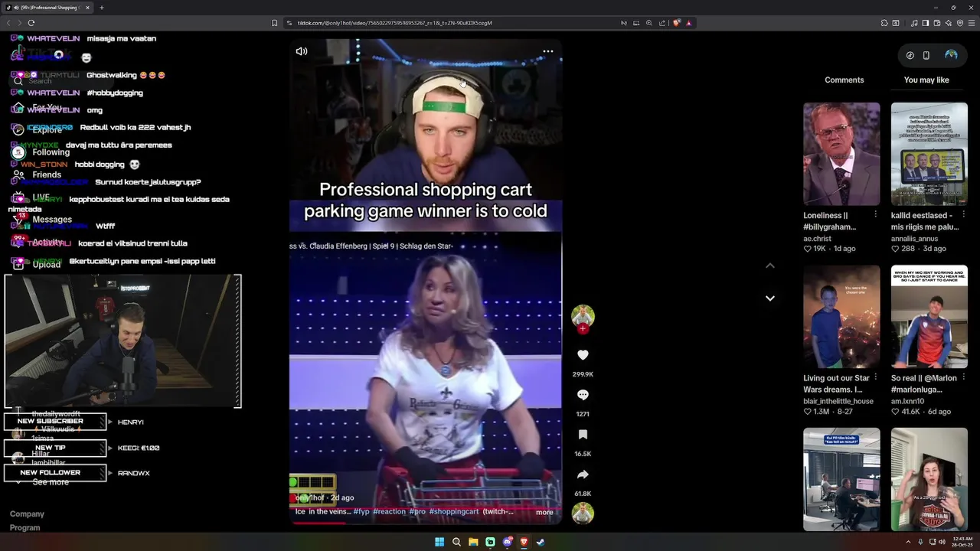Open the video three-dots options menu

(548, 51)
